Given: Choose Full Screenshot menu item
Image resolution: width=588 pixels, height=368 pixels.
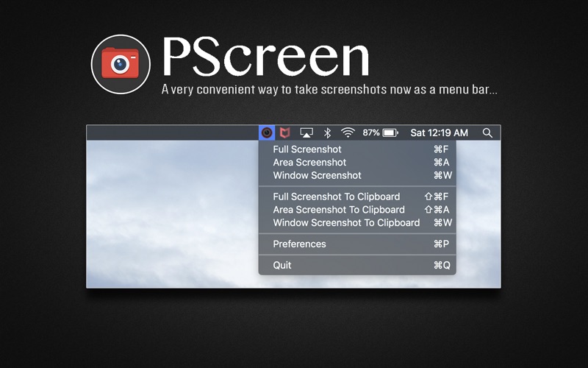Looking at the screenshot, I should [357, 149].
